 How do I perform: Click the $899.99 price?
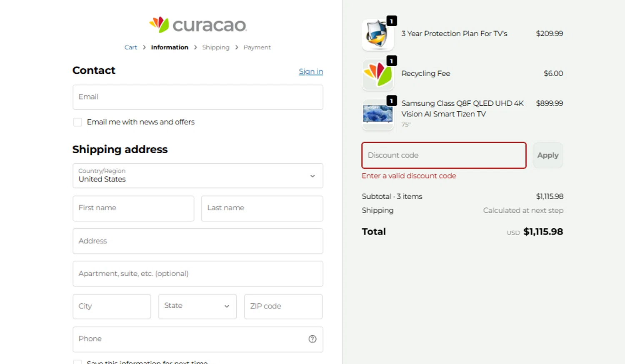(549, 103)
